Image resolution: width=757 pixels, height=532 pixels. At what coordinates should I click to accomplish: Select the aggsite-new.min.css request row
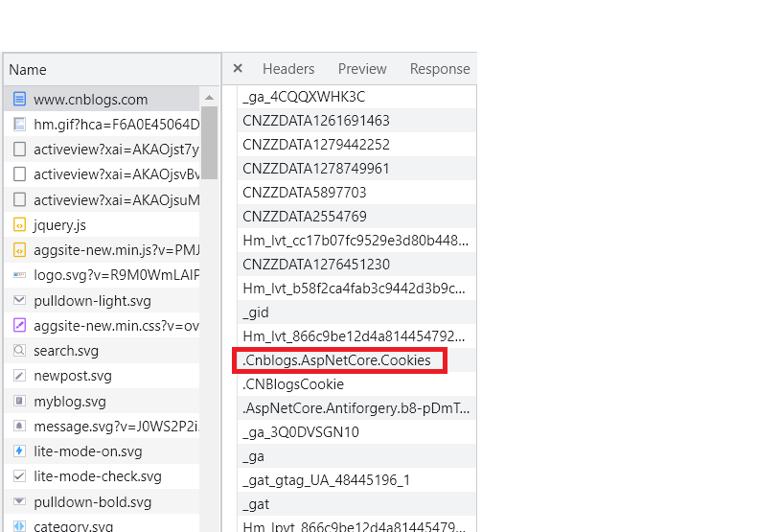coord(102,325)
